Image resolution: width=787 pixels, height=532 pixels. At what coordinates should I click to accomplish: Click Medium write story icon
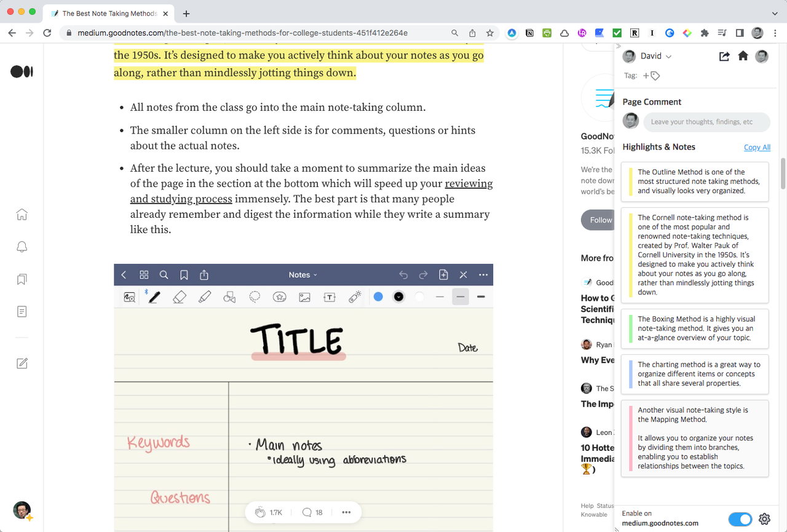click(x=22, y=363)
